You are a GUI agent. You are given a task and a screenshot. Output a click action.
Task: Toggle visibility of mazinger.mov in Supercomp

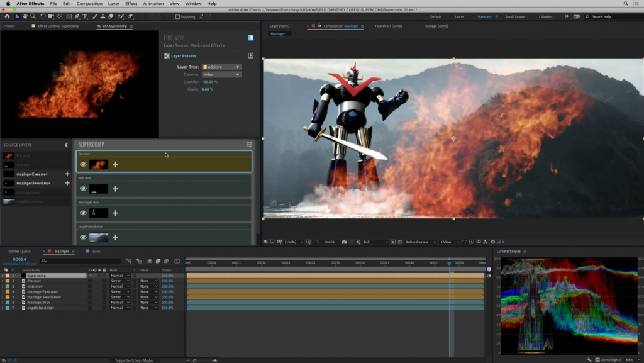(84, 213)
